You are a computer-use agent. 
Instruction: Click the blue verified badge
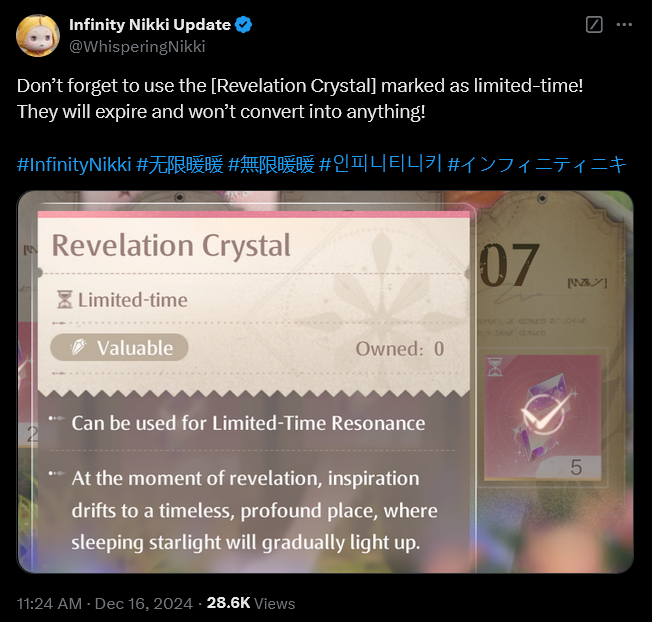point(243,25)
